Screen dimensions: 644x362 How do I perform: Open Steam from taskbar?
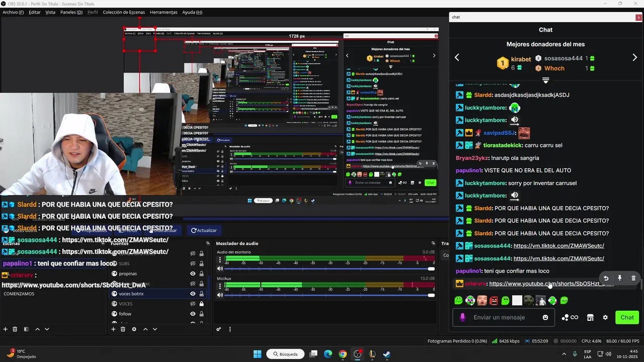point(386,354)
